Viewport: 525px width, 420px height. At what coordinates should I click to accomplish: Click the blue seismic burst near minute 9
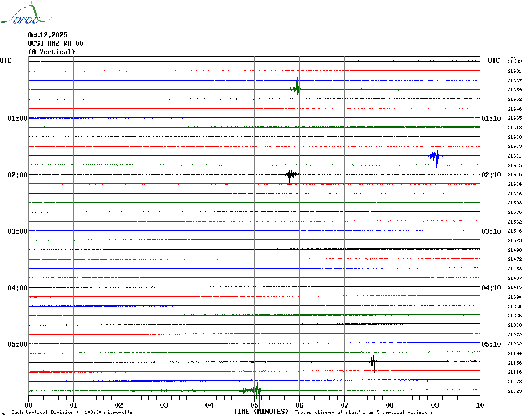tap(435, 156)
